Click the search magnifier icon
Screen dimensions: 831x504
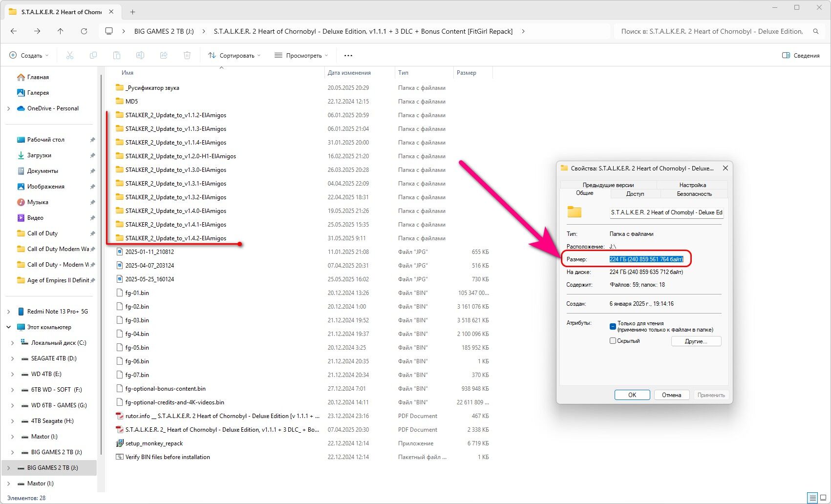click(x=816, y=31)
